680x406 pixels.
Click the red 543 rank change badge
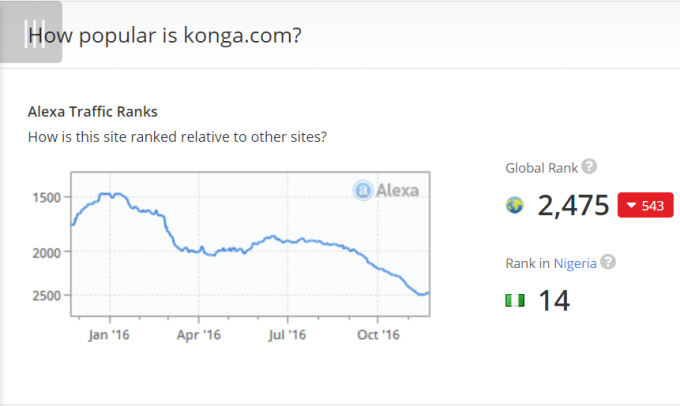coord(645,206)
